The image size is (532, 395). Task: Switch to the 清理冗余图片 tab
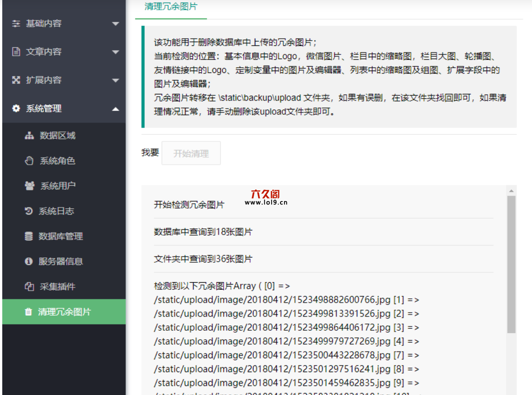click(171, 7)
